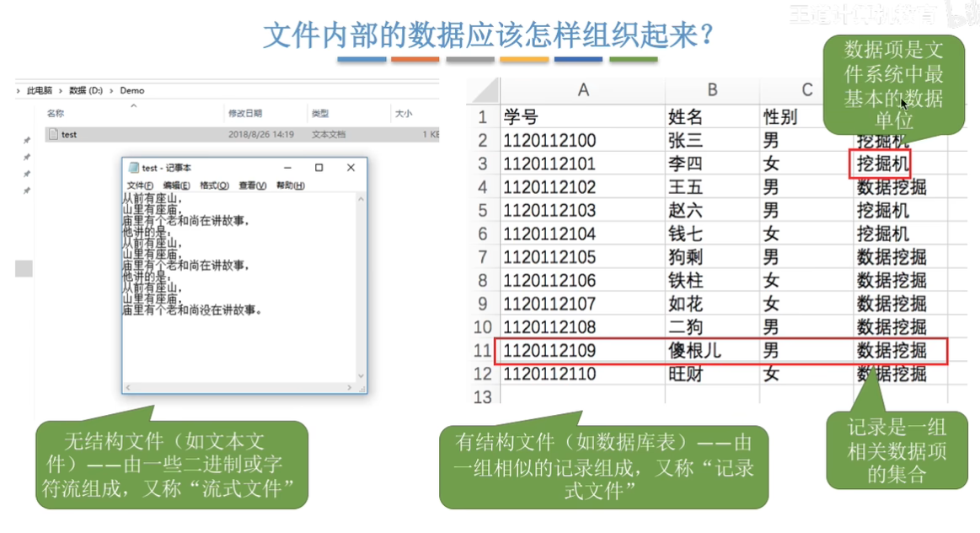Click the test file's document icon
The image size is (980, 533).
click(53, 134)
